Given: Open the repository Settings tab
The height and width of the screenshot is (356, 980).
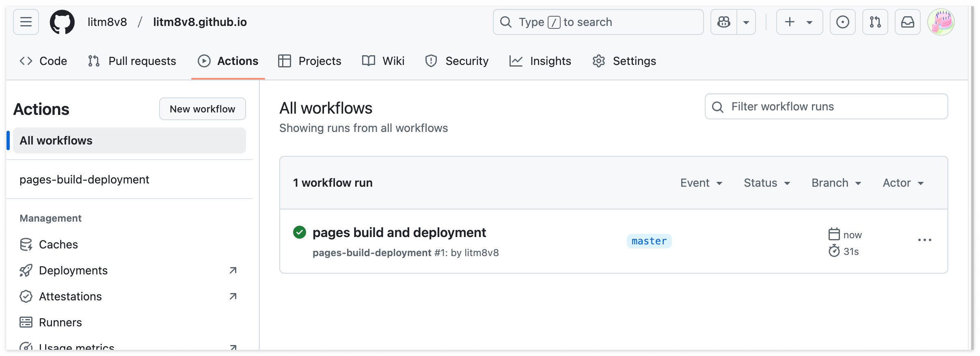Looking at the screenshot, I should pyautogui.click(x=624, y=61).
